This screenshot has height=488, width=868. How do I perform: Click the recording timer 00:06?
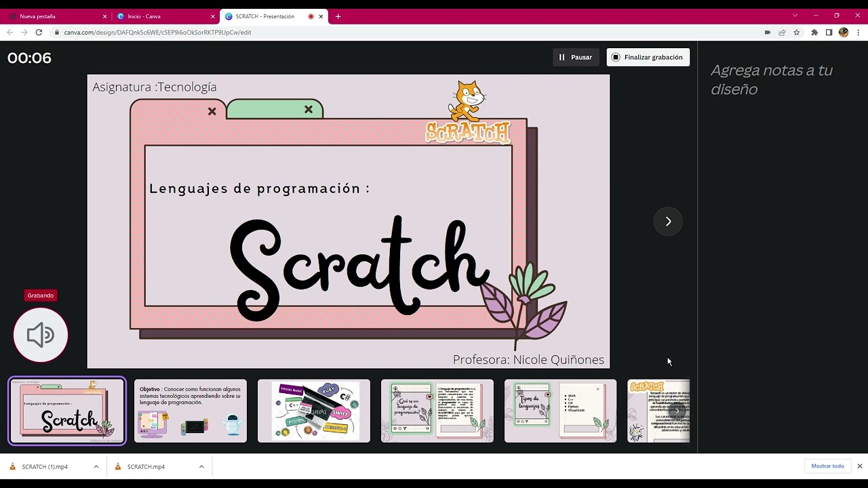(29, 58)
